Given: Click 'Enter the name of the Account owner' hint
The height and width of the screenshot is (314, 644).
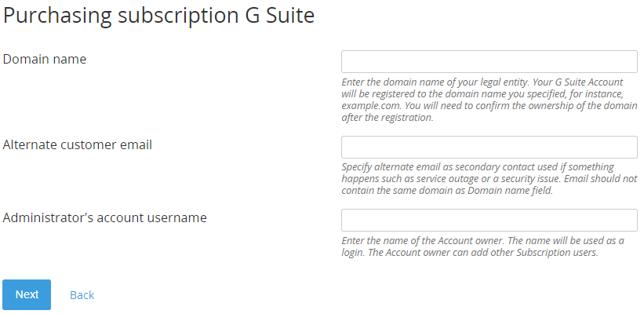Looking at the screenshot, I should pyautogui.click(x=424, y=240).
